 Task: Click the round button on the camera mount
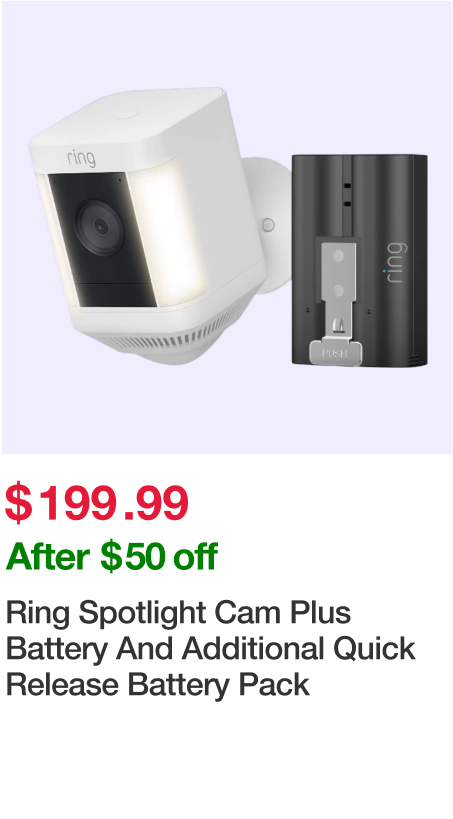pyautogui.click(x=268, y=225)
